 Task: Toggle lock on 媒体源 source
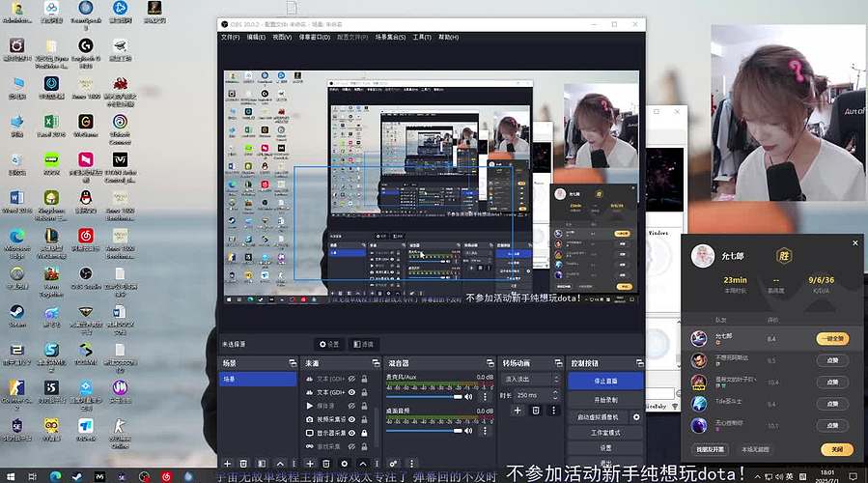[364, 406]
